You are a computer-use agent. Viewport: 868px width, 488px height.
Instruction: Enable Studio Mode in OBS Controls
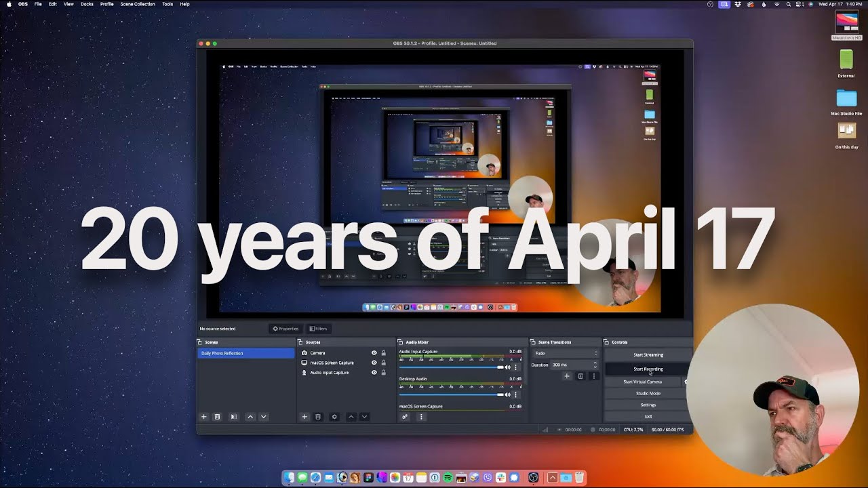648,393
